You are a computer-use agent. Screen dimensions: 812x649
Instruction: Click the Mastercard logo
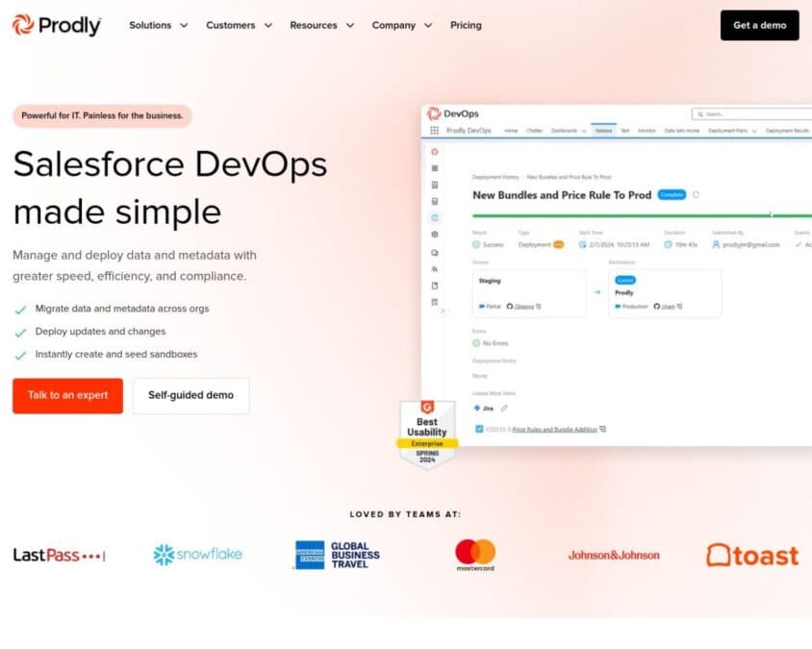pos(475,555)
